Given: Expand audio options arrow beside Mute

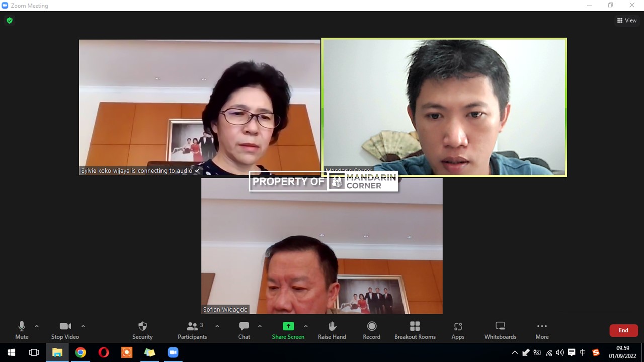Looking at the screenshot, I should 37,326.
